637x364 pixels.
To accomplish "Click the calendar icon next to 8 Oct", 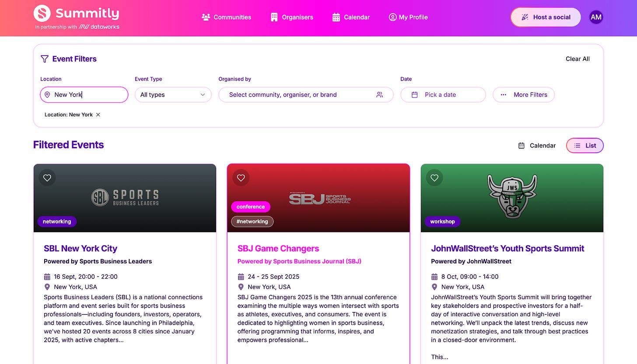I will (434, 276).
